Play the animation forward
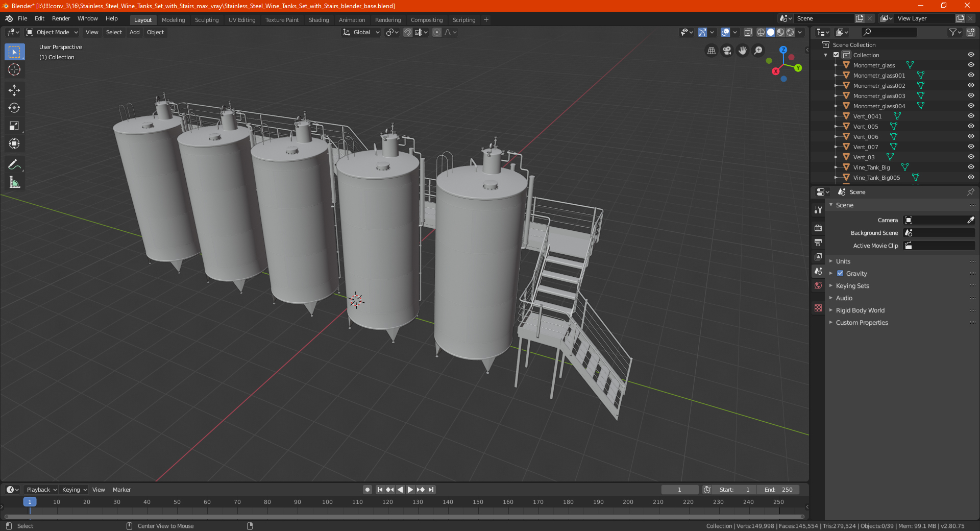This screenshot has height=531, width=980. pos(410,490)
